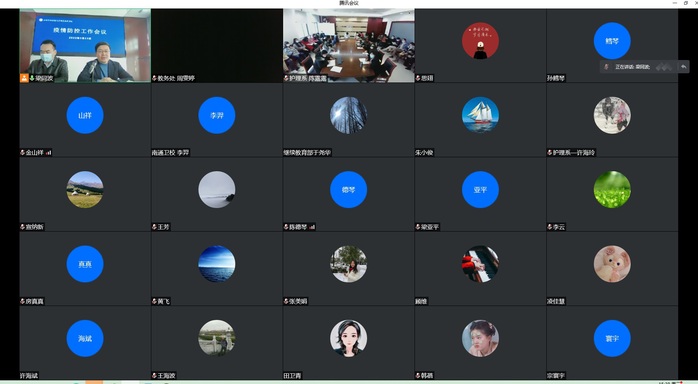Click the winter trees and sun avatar
This screenshot has width=698, height=384.
(349, 115)
